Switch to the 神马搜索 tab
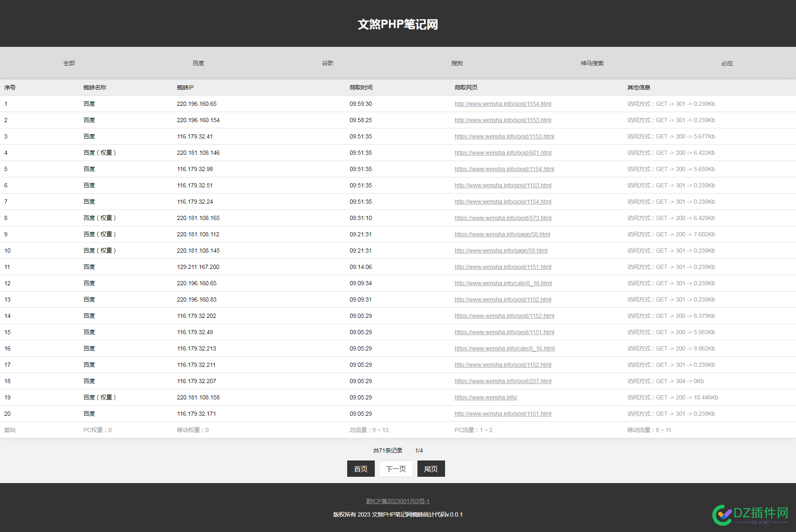 point(592,63)
